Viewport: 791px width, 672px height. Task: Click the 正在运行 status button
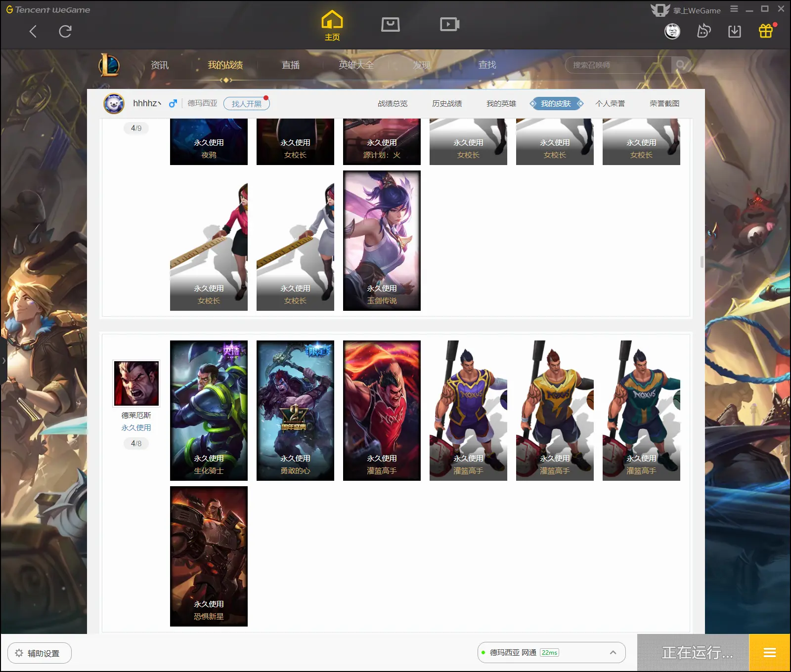[x=693, y=653]
